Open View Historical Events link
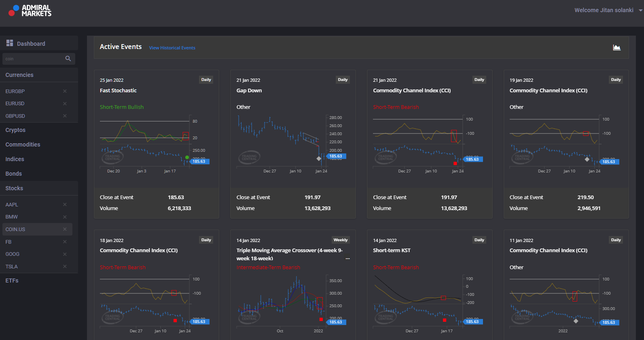644x340 pixels. (172, 48)
